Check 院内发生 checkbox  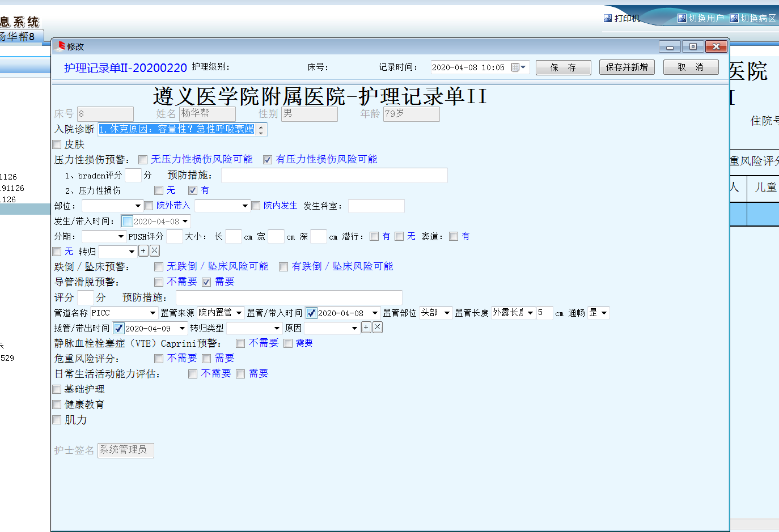256,206
